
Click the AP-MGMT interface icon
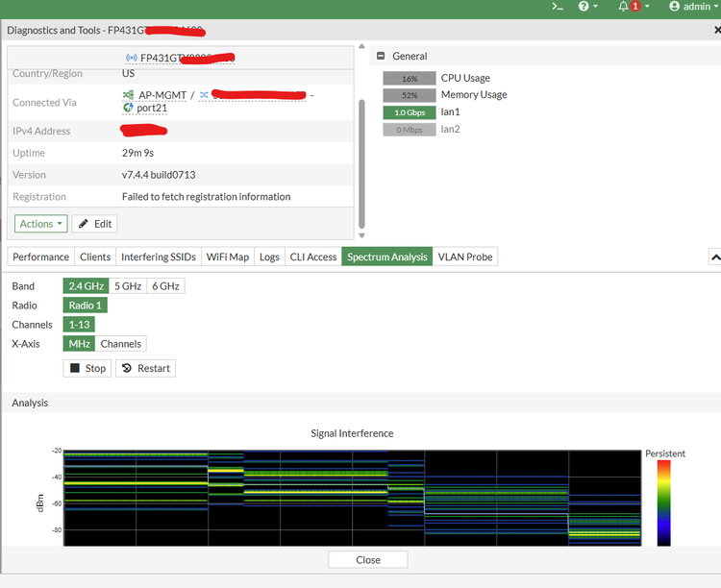129,95
